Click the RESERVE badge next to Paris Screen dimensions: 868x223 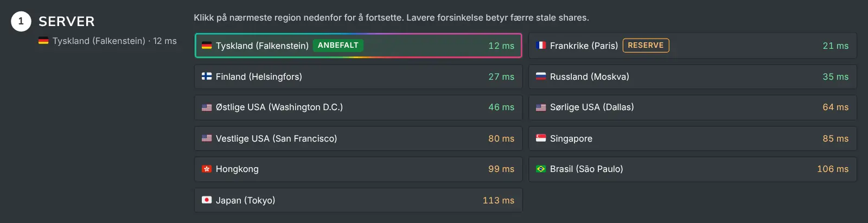click(646, 46)
